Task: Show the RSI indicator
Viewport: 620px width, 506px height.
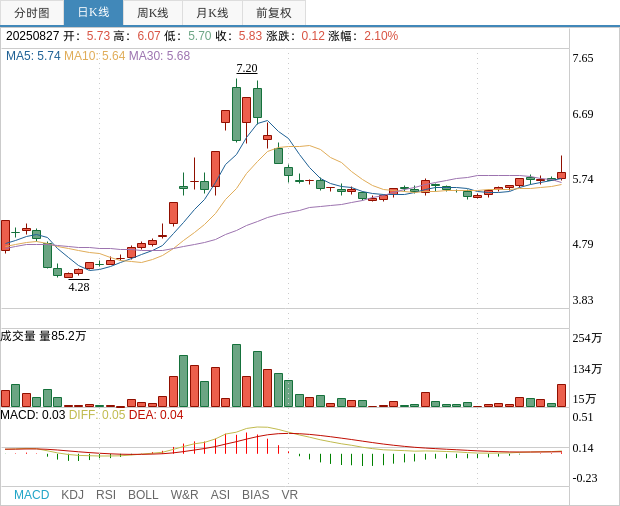Action: click(x=106, y=495)
